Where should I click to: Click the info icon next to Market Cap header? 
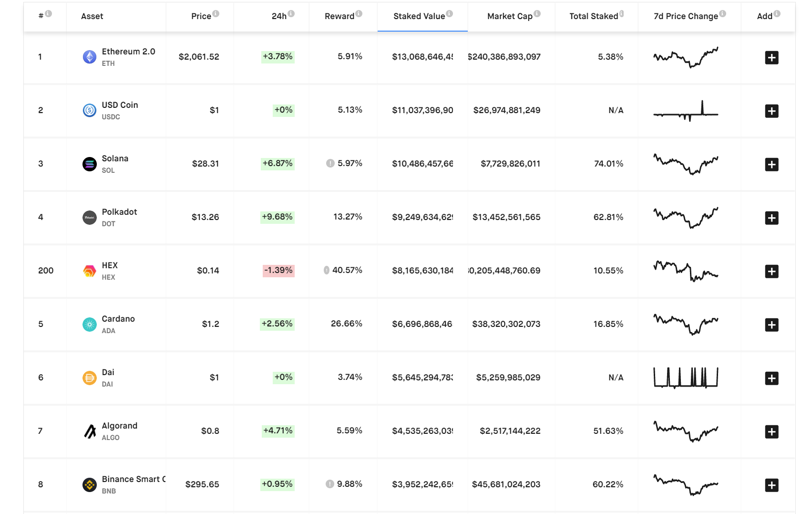(x=537, y=13)
